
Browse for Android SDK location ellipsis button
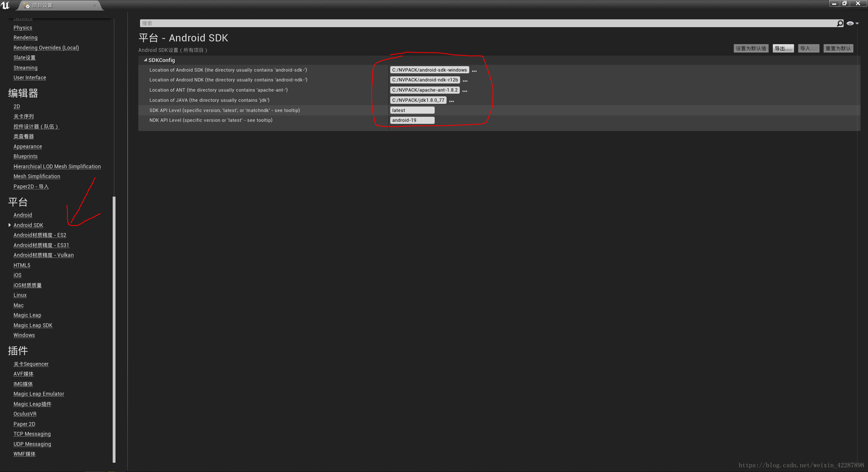[x=474, y=71]
